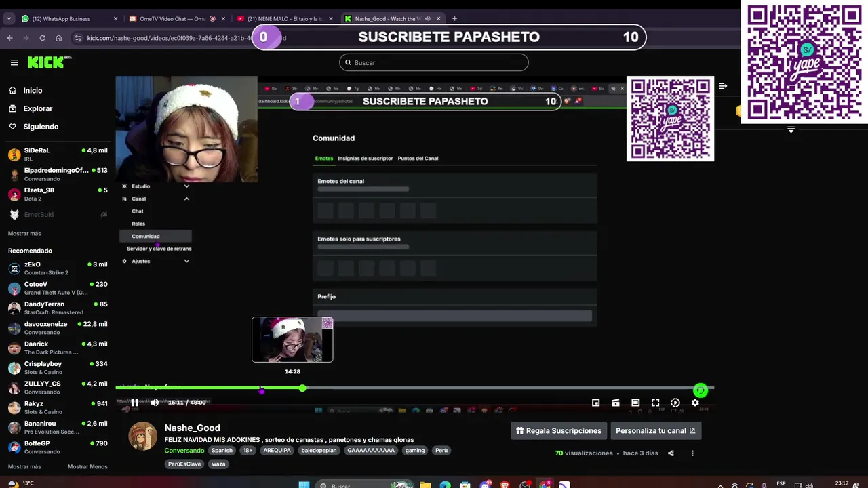Open Eizeta_98 channel in sidebar
The height and width of the screenshot is (488, 868).
click(x=57, y=194)
